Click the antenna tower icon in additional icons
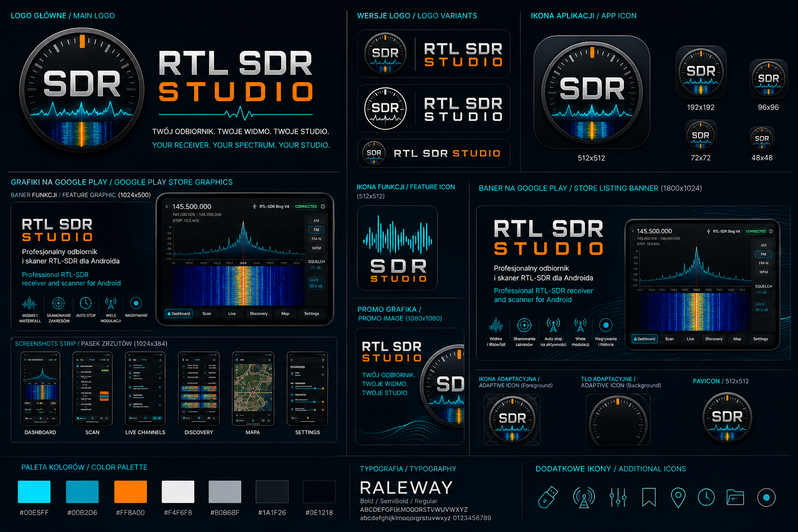The image size is (798, 532). [x=584, y=497]
